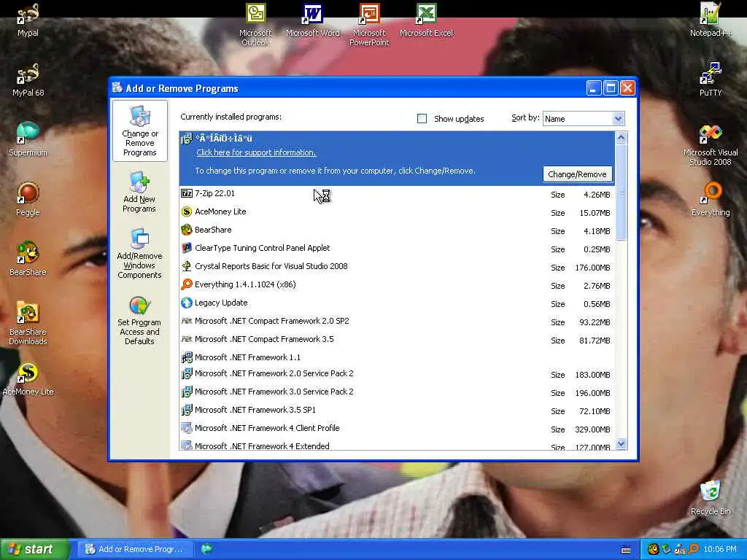This screenshot has height=560, width=747.
Task: Open Microsoft Word desktop shortcut
Action: (312, 20)
